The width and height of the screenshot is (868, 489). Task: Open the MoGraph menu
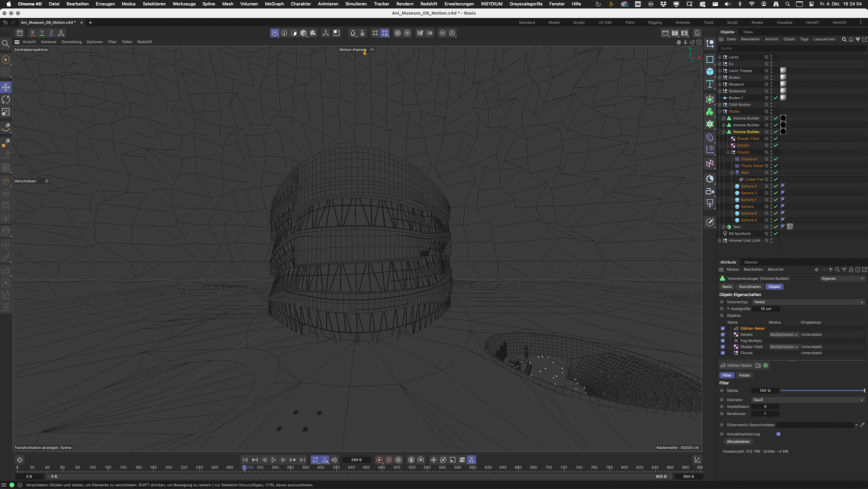point(274,4)
